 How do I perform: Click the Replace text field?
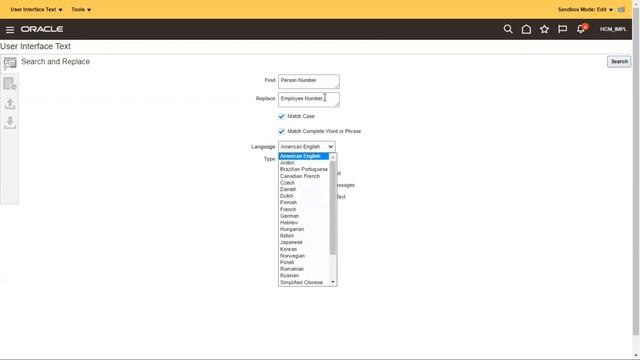309,100
